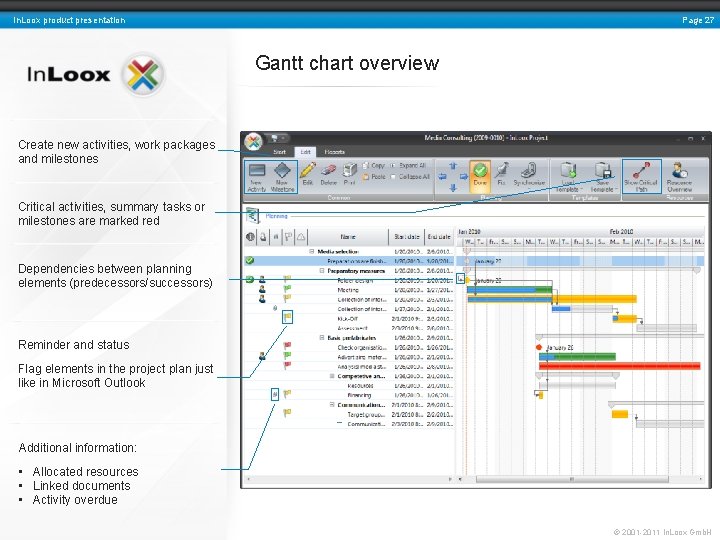Click the attachment column header icon

276,237
